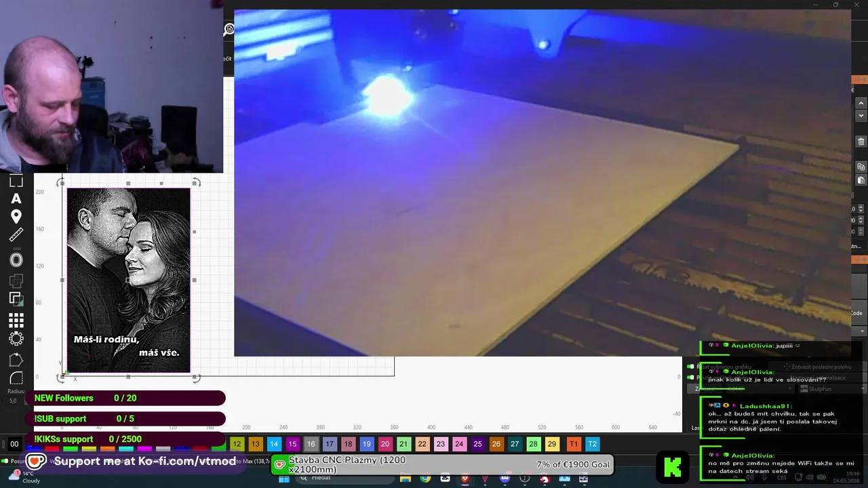Open Brave browser from the taskbar

coord(465,479)
